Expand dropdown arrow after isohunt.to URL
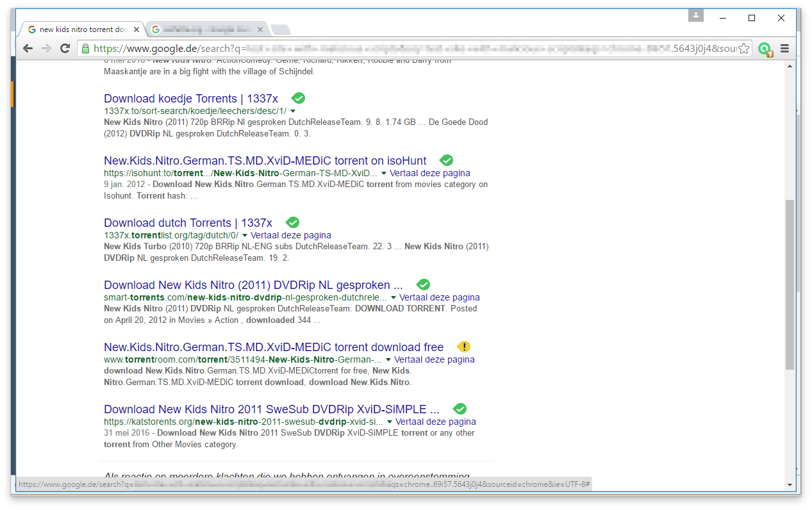The width and height of the screenshot is (812, 510). 384,173
